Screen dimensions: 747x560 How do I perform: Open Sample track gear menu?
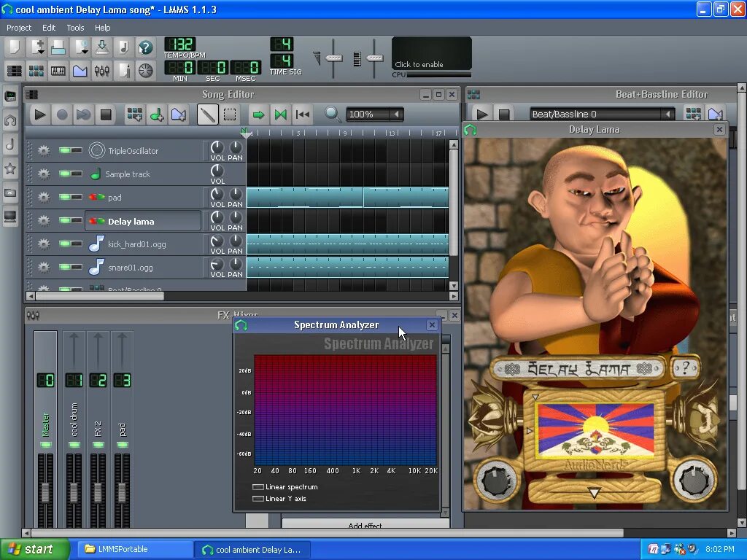click(43, 174)
